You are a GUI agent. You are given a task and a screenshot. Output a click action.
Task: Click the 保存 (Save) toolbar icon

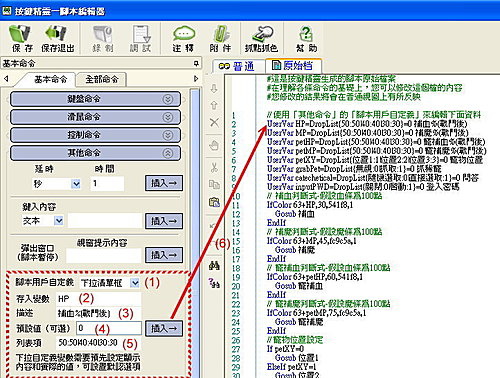21,38
